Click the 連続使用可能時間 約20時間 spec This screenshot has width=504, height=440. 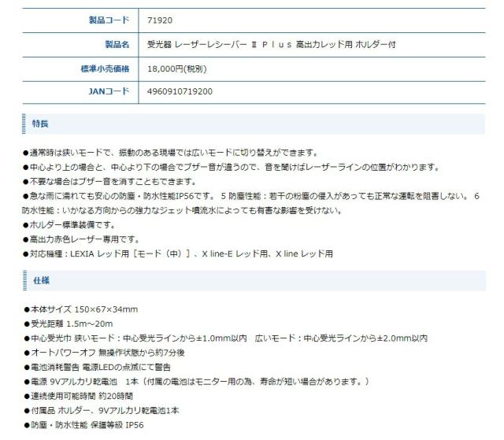point(79,396)
